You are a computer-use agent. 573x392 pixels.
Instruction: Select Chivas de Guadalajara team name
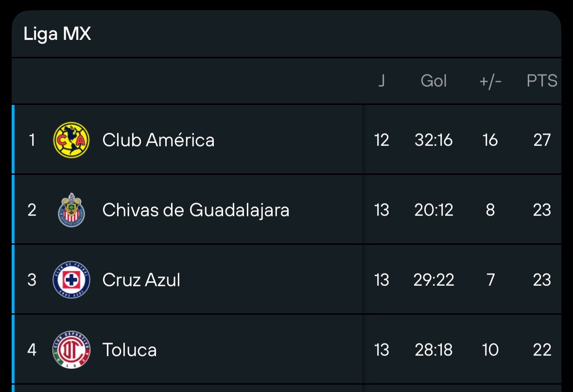click(196, 210)
